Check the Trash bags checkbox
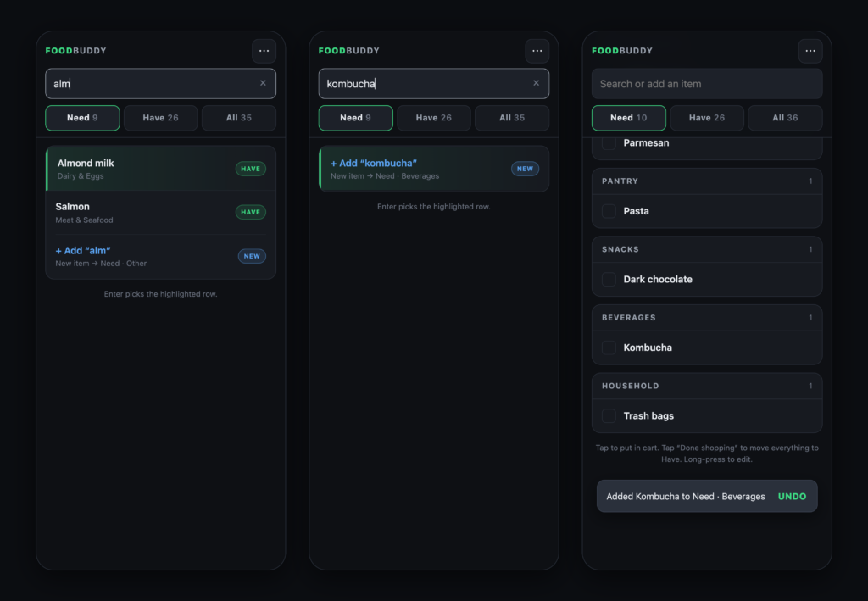The height and width of the screenshot is (601, 868). [x=609, y=415]
